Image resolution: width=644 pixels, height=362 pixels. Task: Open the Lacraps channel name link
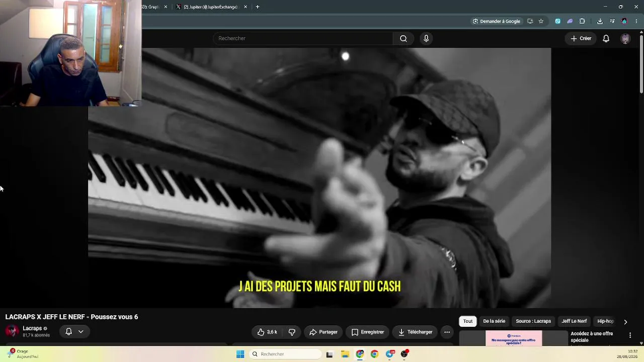click(32, 328)
